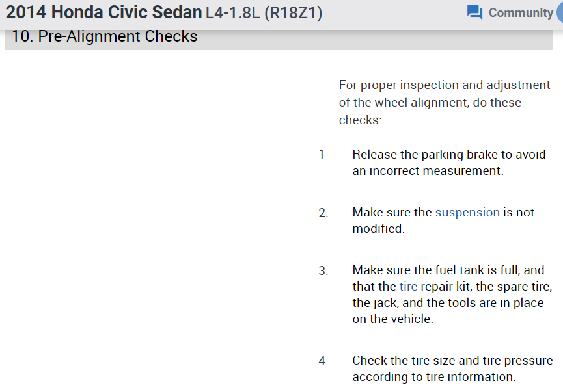Click step number 2 in the list
The width and height of the screenshot is (563, 392).
[x=323, y=213]
